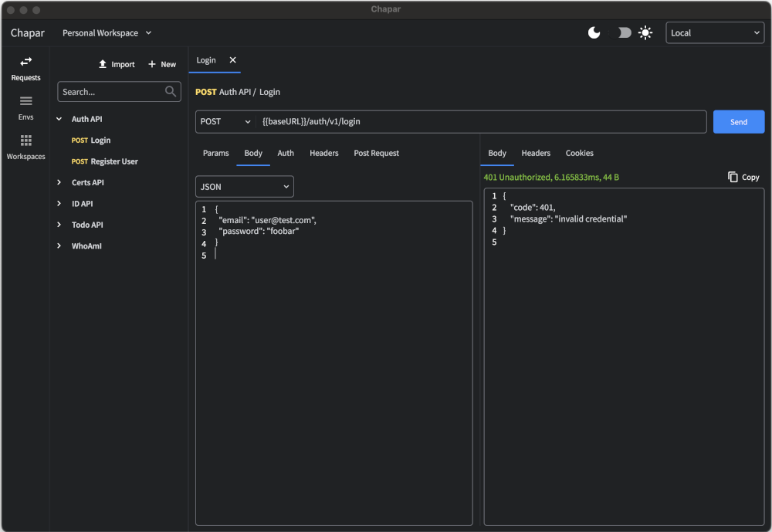
Task: Open the Local environment dropdown
Action: 715,33
